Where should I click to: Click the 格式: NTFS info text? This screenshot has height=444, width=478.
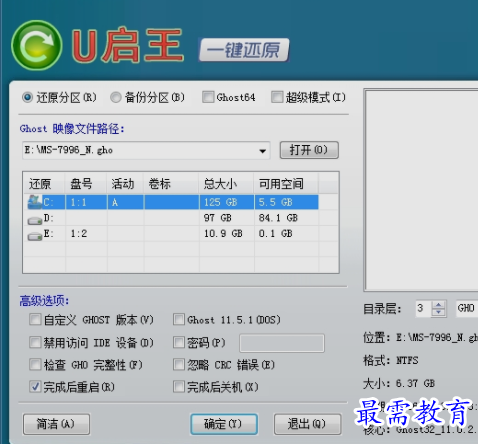coord(391,360)
